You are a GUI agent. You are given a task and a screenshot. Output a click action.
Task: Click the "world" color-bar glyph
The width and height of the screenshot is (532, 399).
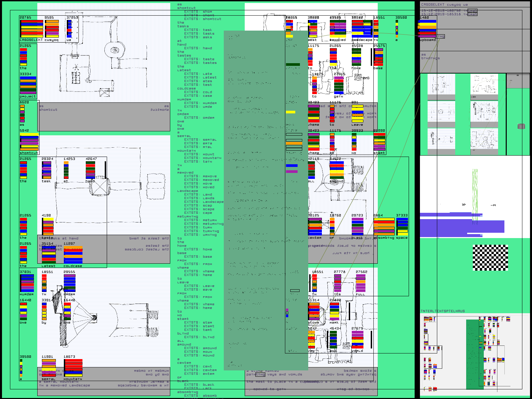(x=357, y=339)
